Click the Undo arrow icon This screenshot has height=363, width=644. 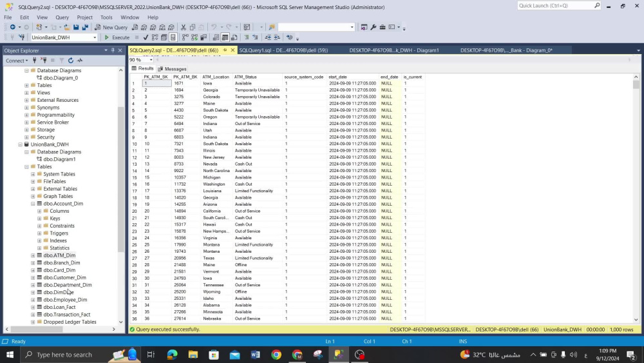click(x=214, y=27)
